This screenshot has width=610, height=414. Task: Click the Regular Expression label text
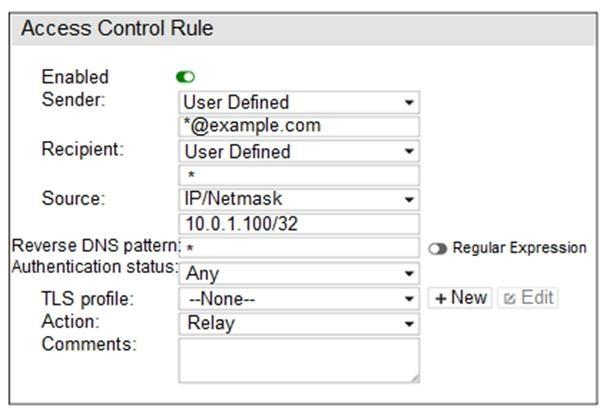(519, 248)
